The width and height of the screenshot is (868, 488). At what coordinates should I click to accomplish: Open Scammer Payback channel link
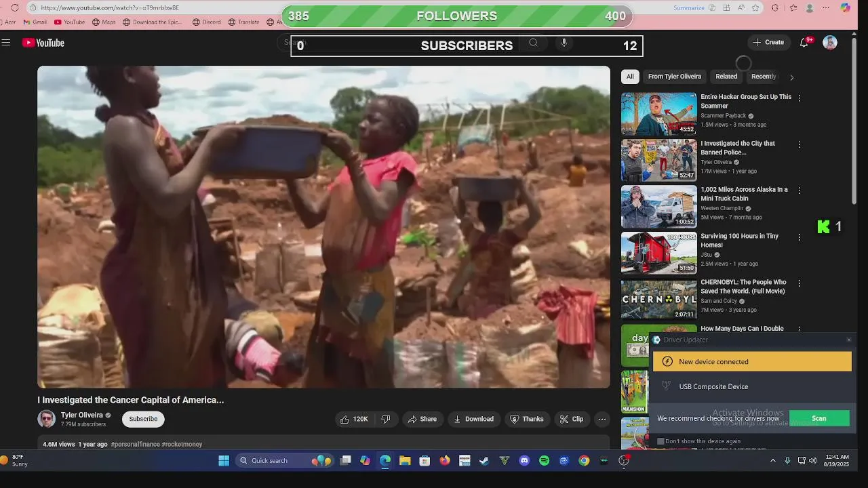(723, 116)
